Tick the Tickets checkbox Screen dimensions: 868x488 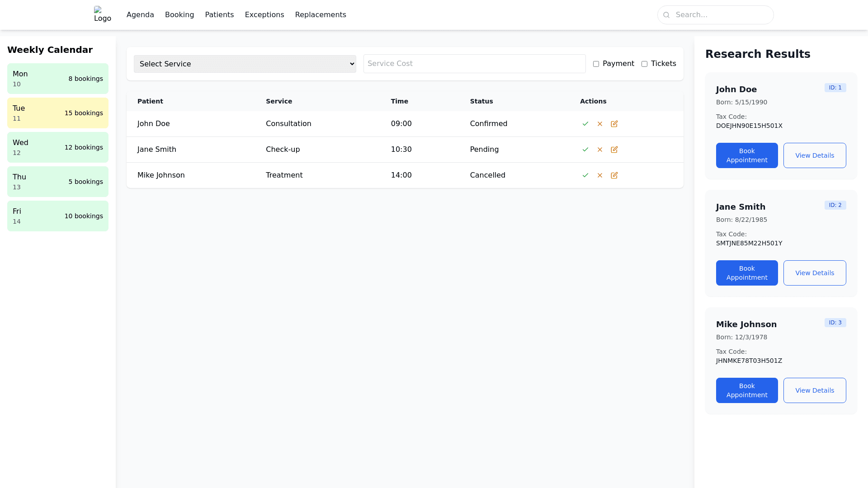pyautogui.click(x=644, y=64)
